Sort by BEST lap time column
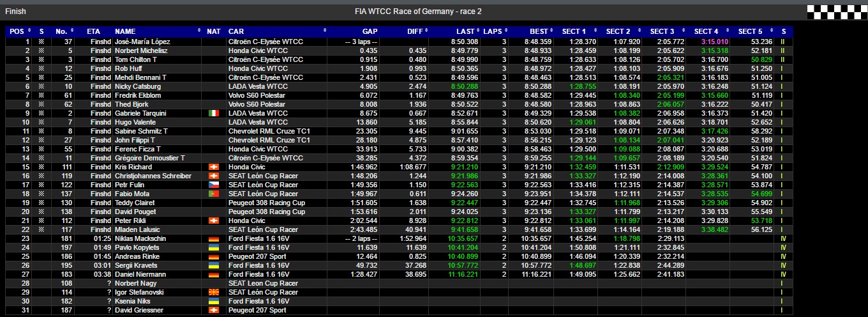The width and height of the screenshot is (868, 317). click(x=539, y=31)
